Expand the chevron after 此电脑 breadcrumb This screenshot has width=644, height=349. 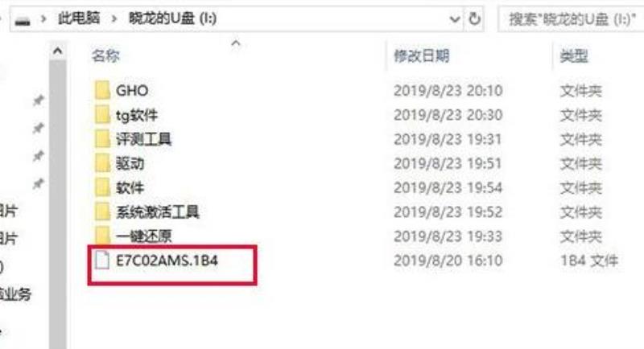tap(114, 18)
